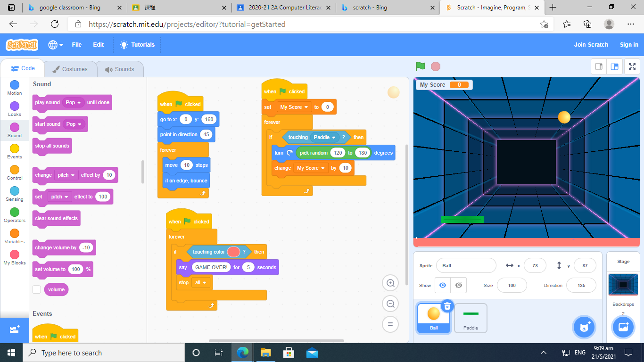The height and width of the screenshot is (362, 644).
Task: Enter full screen stage mode
Action: 632,66
